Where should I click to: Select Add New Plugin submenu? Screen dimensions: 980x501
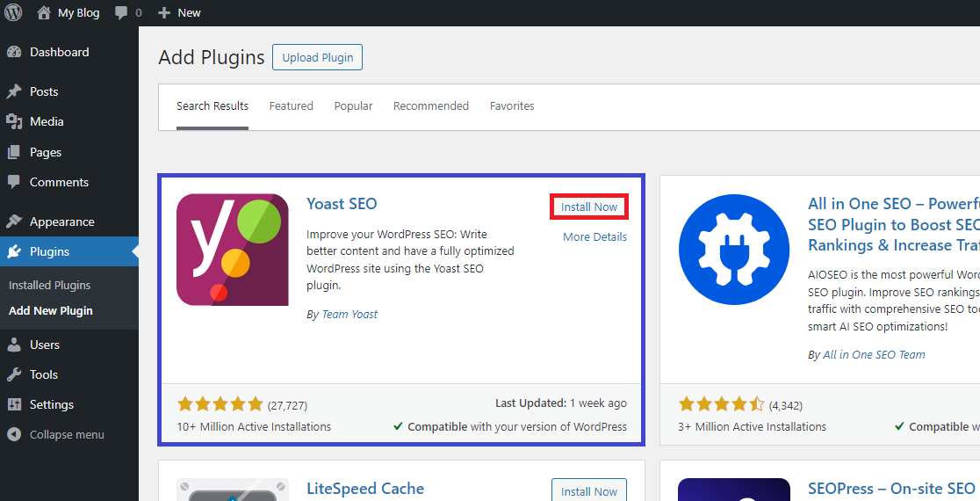coord(51,311)
